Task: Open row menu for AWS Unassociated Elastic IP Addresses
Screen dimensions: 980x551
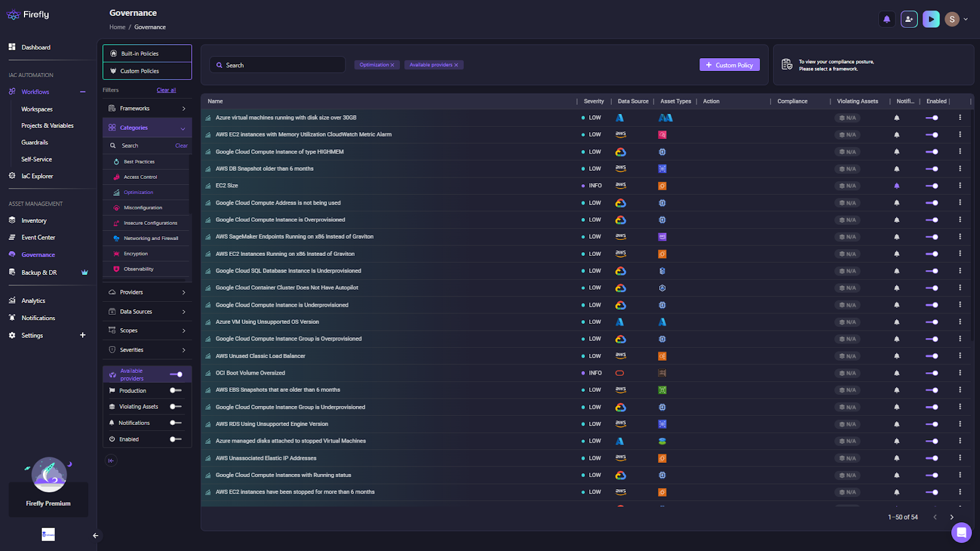Action: tap(960, 458)
